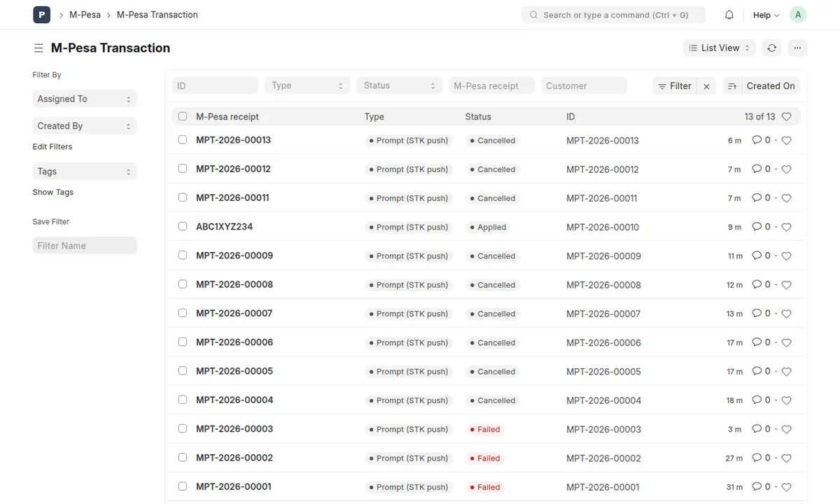Like the MPT-2026-00013 row heart icon
The width and height of the screenshot is (840, 504).
point(786,141)
